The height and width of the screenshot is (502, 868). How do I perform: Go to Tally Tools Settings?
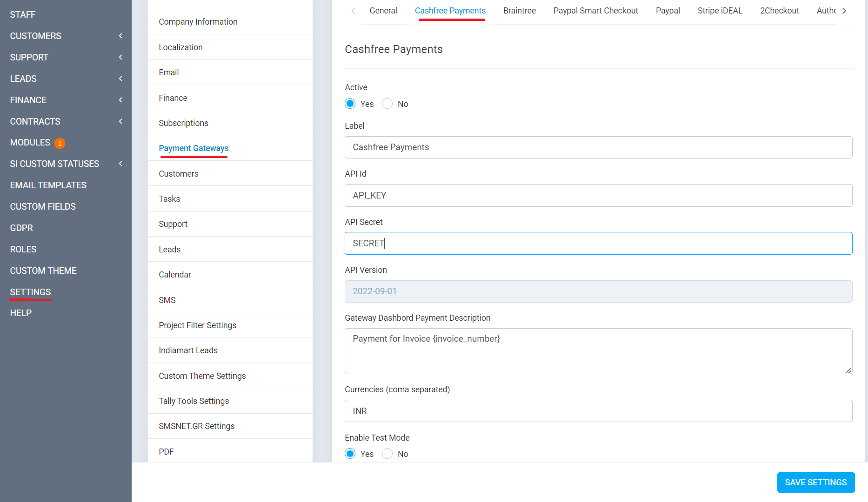pyautogui.click(x=194, y=401)
